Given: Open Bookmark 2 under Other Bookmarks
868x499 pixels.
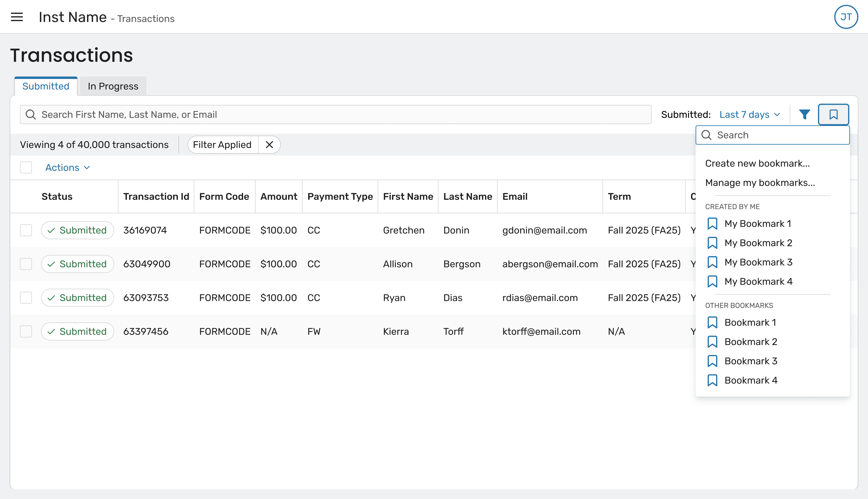Looking at the screenshot, I should pos(750,342).
